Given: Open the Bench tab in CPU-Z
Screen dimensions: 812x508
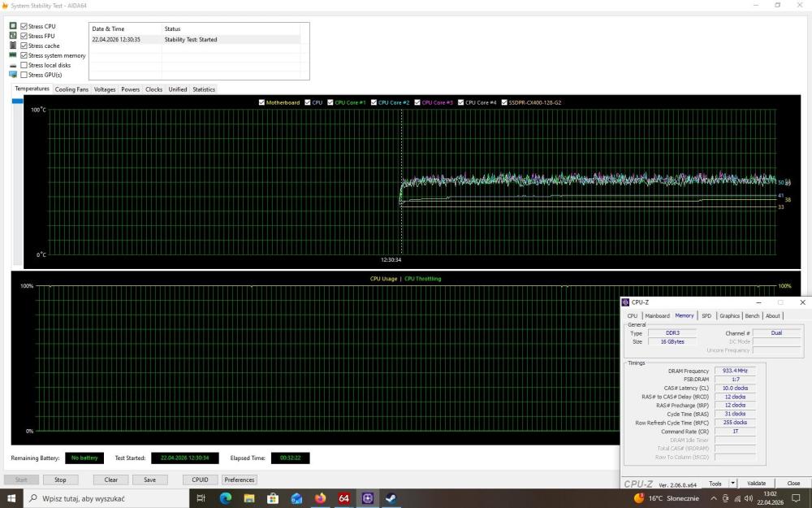Looking at the screenshot, I should click(752, 315).
